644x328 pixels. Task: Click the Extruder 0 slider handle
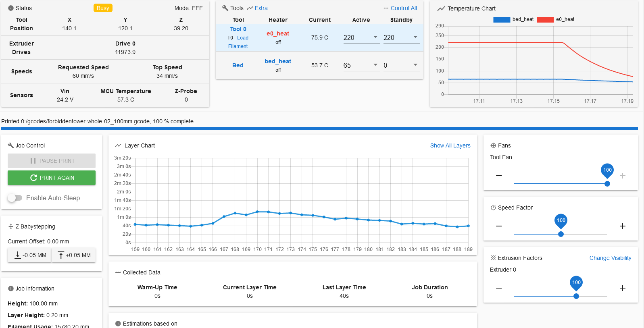click(x=576, y=296)
